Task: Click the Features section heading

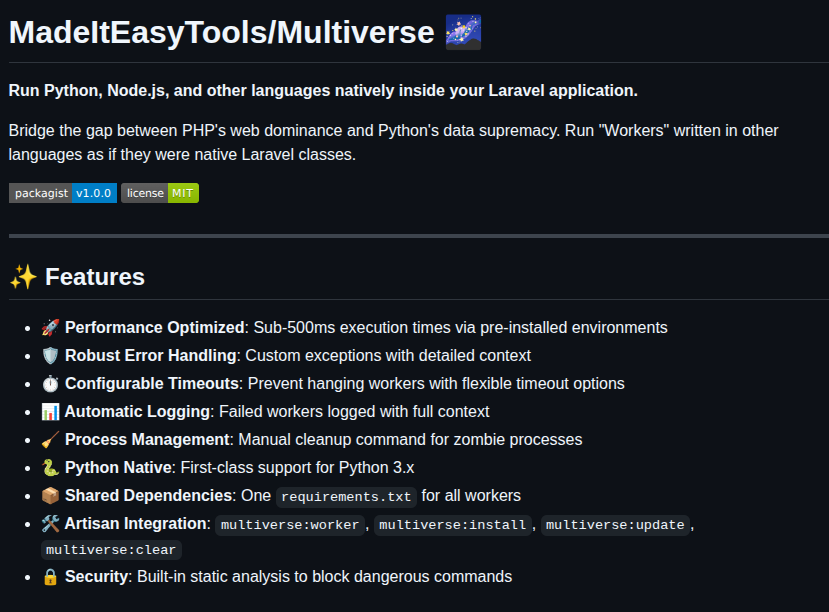Action: click(x=95, y=277)
